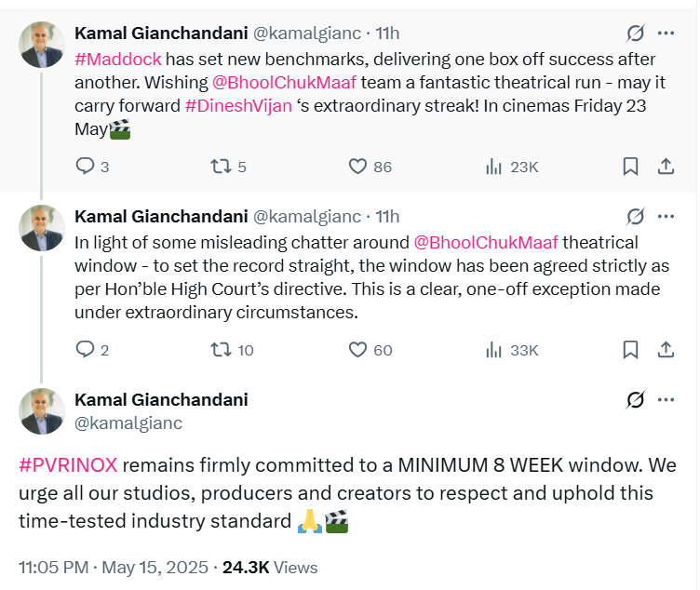The image size is (700, 590).
Task: Like the tweet with 86 likes
Action: [358, 167]
